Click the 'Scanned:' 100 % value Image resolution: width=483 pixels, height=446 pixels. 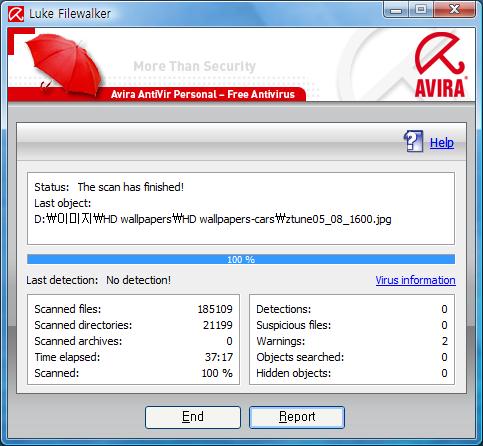click(x=217, y=373)
